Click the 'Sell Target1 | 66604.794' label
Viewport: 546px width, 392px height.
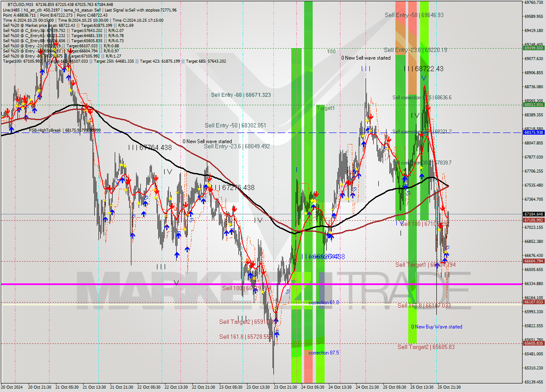[x=425, y=265]
